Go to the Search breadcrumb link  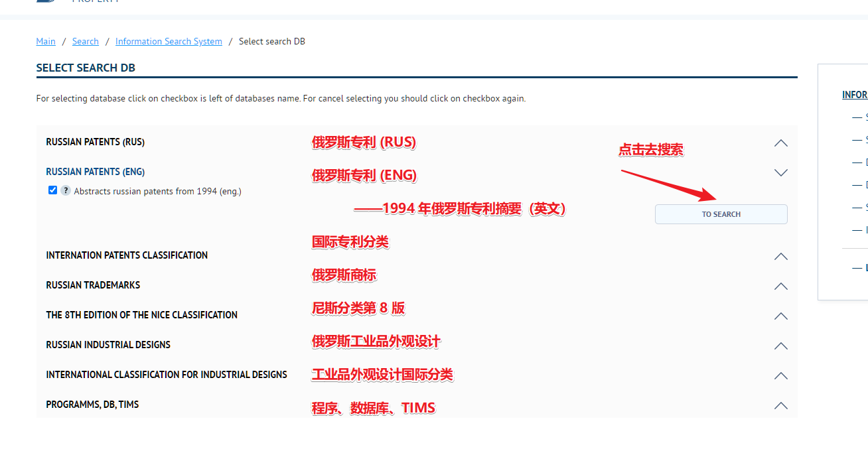(86, 41)
